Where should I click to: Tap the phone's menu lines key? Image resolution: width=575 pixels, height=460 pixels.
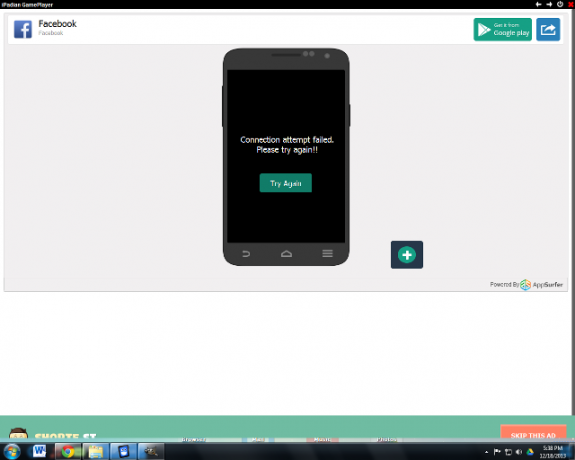click(x=327, y=253)
